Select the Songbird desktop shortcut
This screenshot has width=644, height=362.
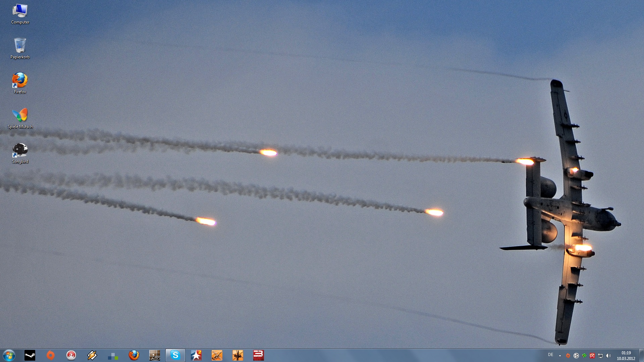click(x=20, y=153)
